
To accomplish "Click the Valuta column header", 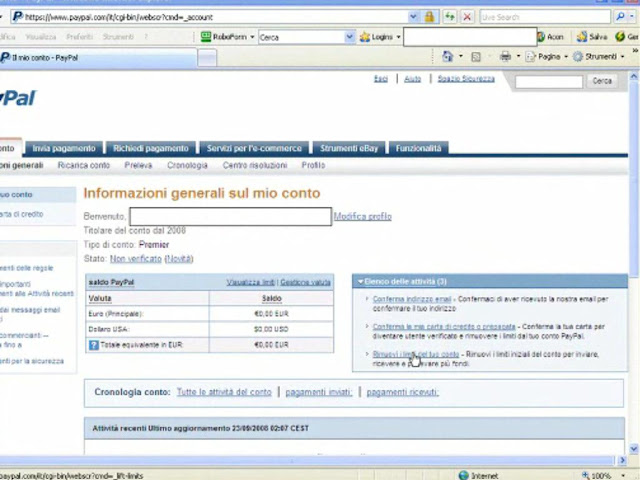I will point(100,298).
